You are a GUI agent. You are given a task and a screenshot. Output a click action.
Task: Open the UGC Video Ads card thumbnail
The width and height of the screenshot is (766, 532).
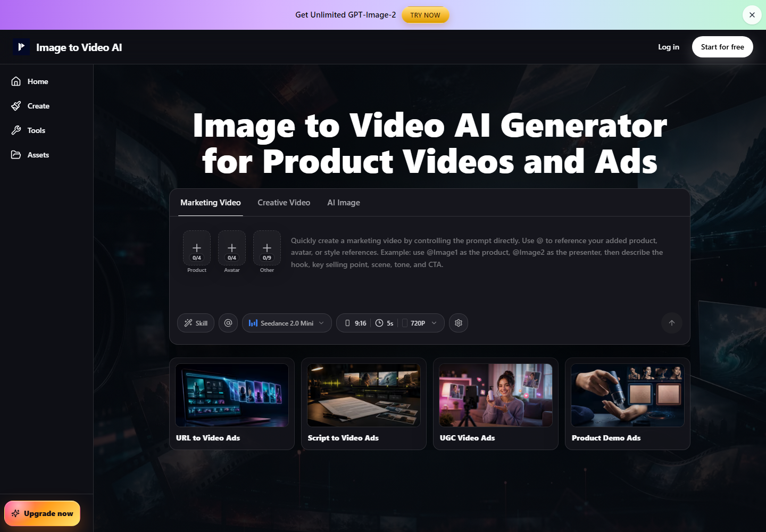click(496, 395)
